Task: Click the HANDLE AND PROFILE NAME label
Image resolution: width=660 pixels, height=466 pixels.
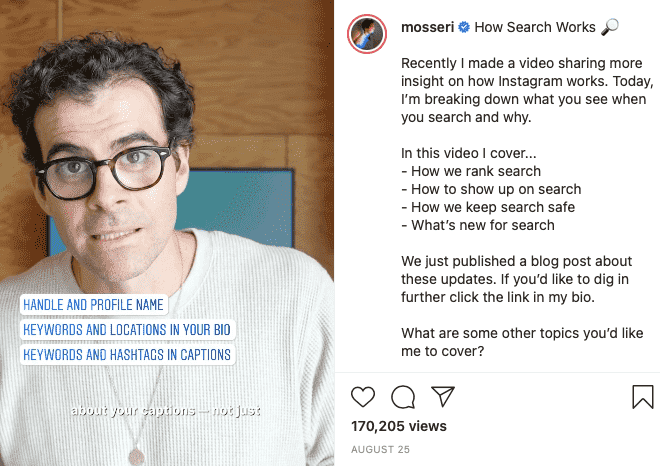Action: [x=93, y=304]
